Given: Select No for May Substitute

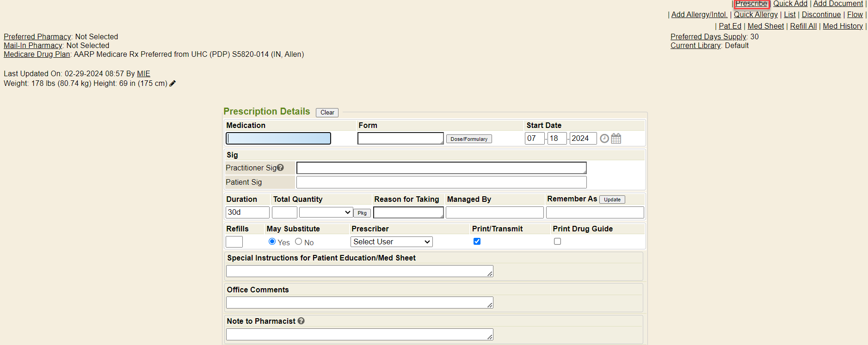Looking at the screenshot, I should 299,242.
